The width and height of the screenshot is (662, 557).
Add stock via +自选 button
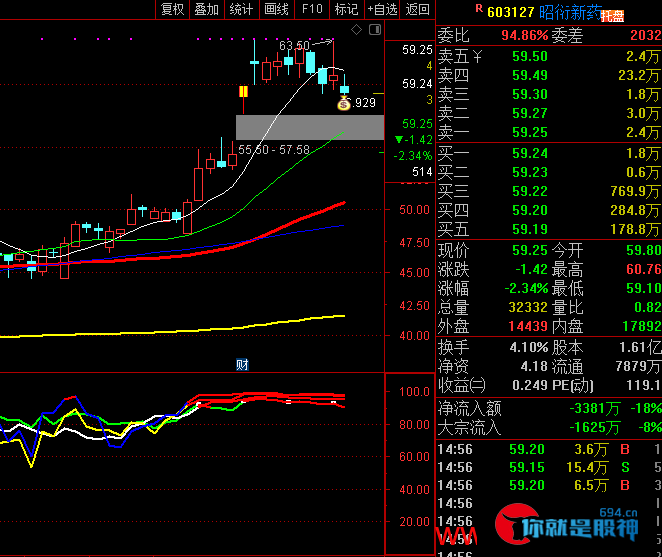pyautogui.click(x=382, y=9)
